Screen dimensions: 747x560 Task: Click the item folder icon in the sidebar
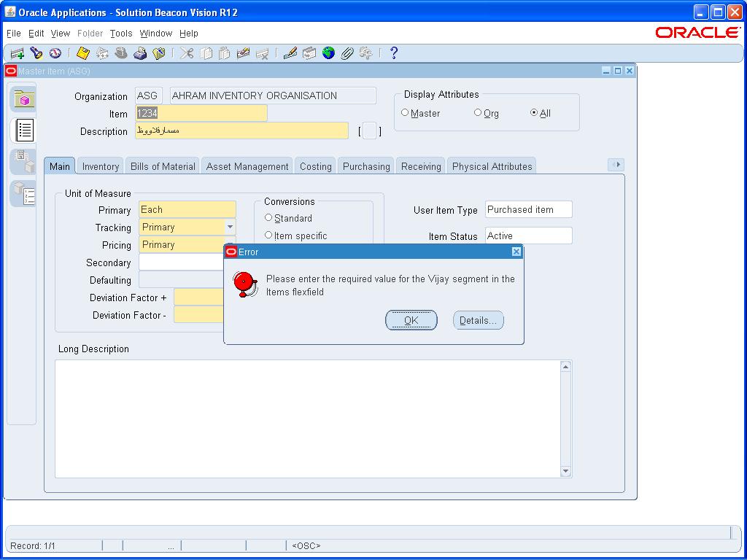23,99
